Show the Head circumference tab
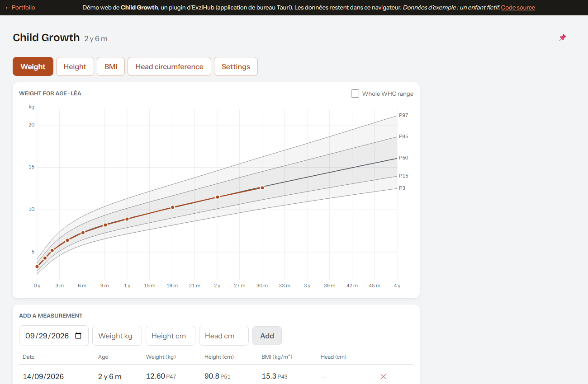Image resolution: width=588 pixels, height=384 pixels. [x=169, y=66]
